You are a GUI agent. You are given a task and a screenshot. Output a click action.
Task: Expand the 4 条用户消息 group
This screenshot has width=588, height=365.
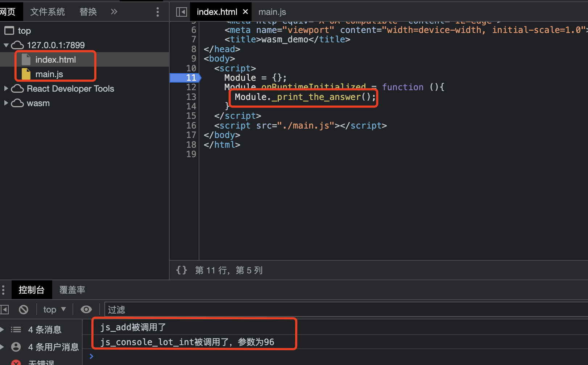click(x=2, y=347)
